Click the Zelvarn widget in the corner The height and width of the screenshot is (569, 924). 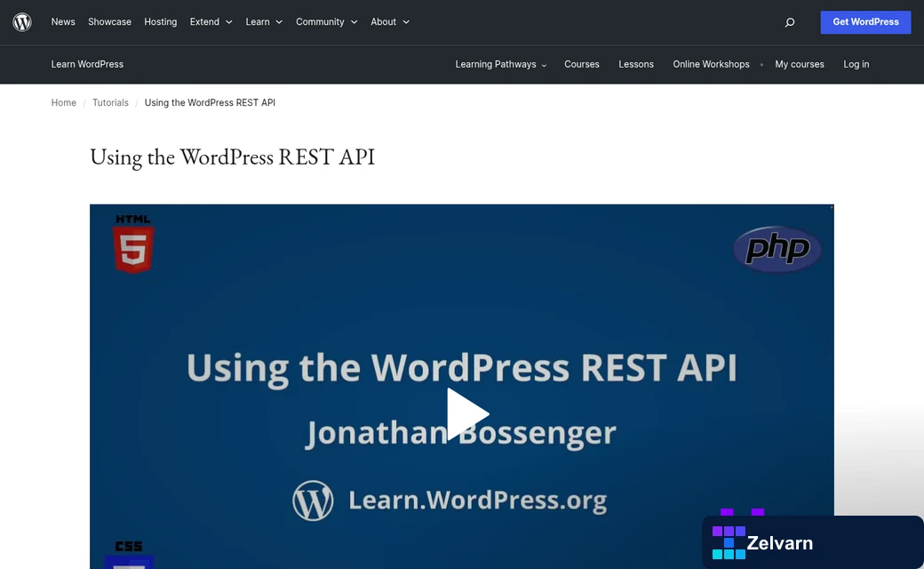(813, 542)
